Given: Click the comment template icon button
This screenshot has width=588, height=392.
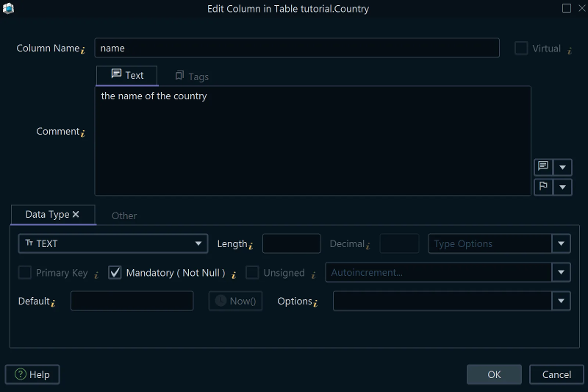Looking at the screenshot, I should [x=543, y=167].
